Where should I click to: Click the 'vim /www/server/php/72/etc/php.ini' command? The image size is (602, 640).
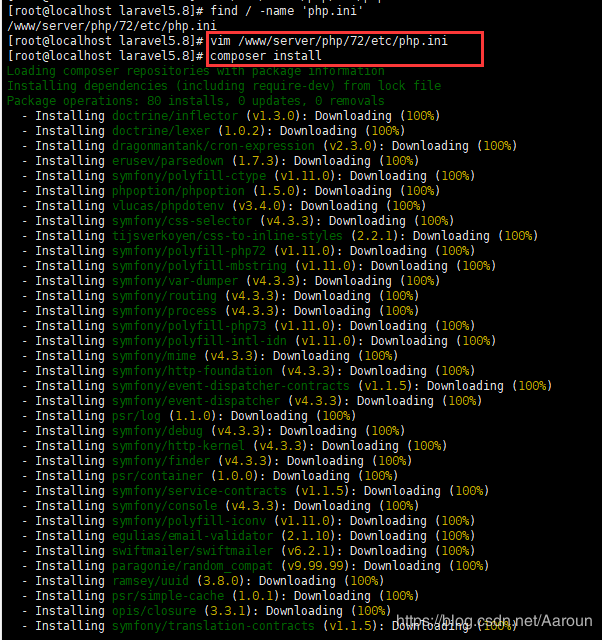coord(329,41)
